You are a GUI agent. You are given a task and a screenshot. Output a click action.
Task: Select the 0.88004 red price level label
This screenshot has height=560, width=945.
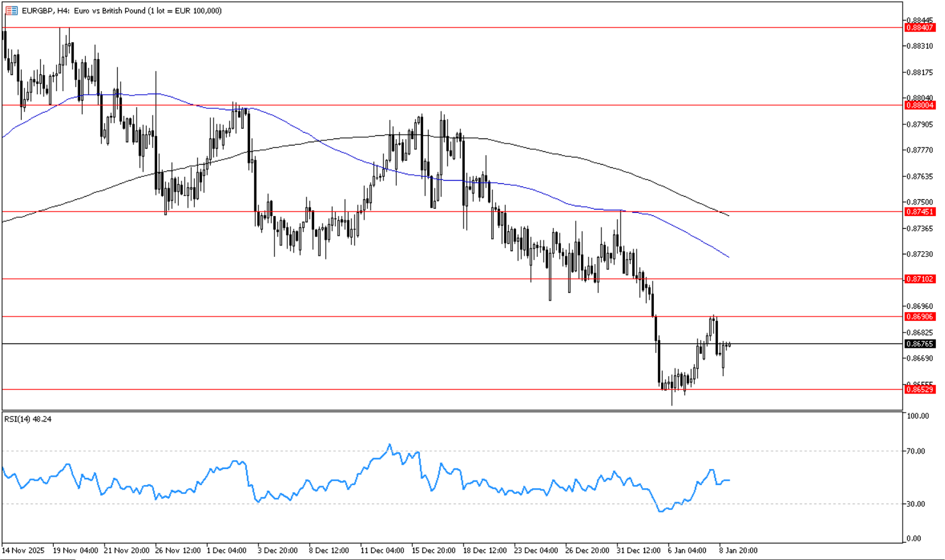pos(919,105)
